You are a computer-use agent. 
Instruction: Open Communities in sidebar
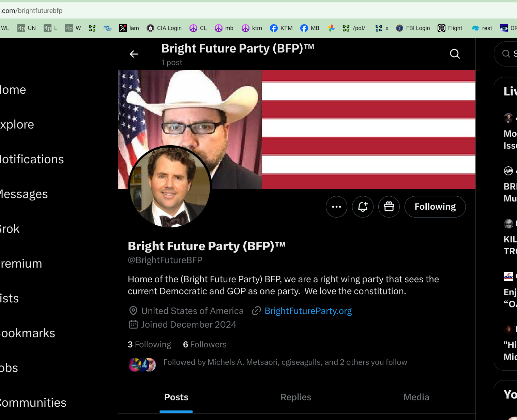pos(33,403)
